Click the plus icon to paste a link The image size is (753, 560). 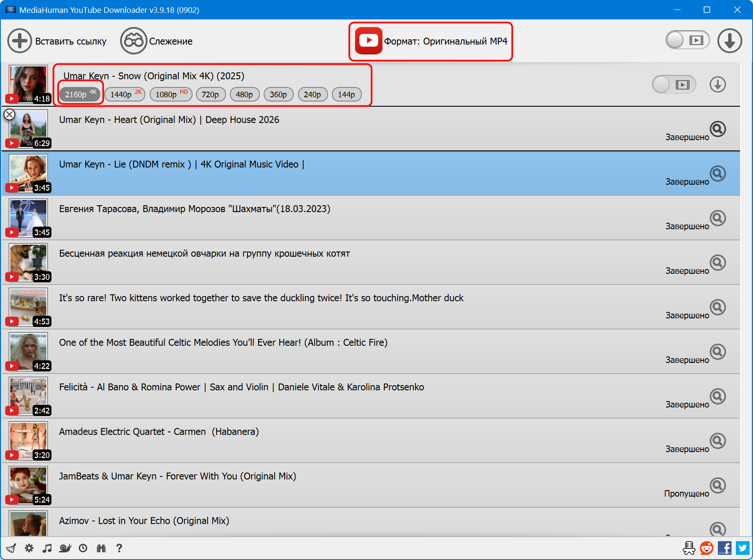(19, 41)
